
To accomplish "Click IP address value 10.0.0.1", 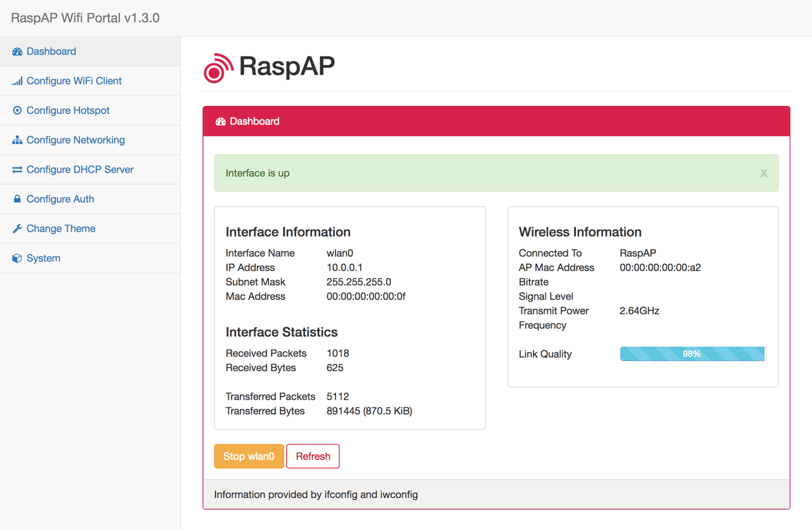I will [x=344, y=268].
